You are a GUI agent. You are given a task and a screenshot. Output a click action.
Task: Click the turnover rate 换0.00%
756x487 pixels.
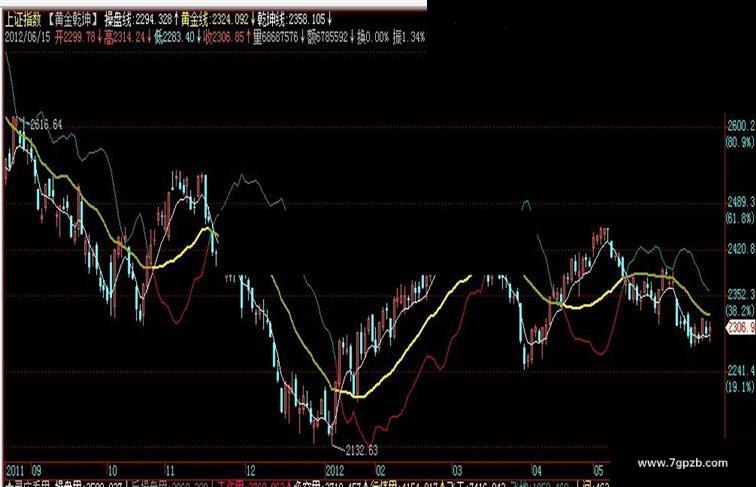pyautogui.click(x=373, y=38)
